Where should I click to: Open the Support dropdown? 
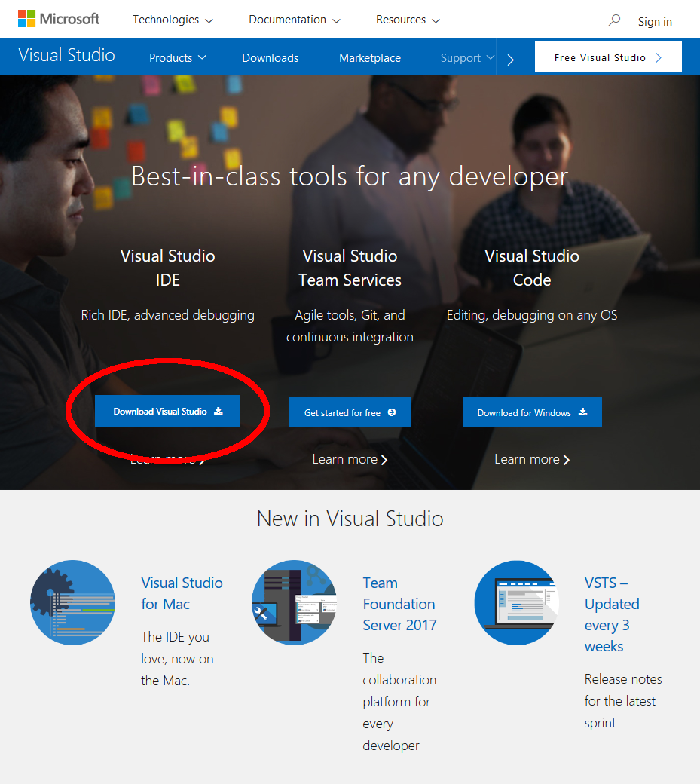[468, 58]
